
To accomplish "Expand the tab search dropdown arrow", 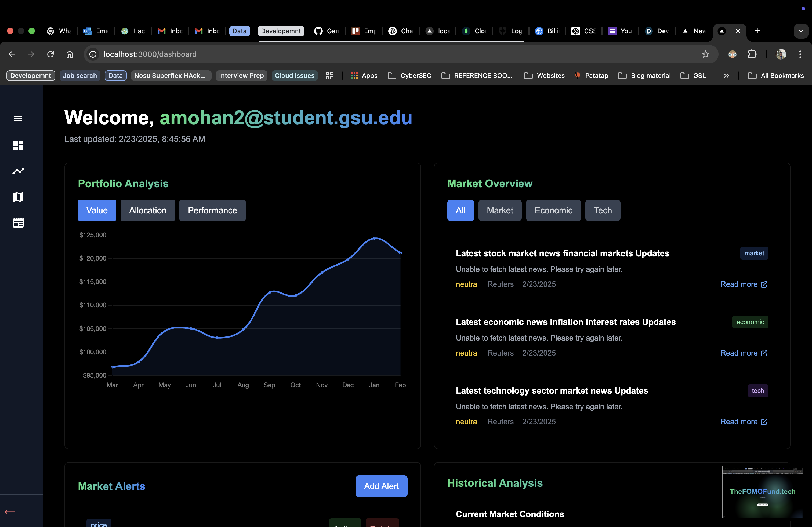I will [x=801, y=31].
